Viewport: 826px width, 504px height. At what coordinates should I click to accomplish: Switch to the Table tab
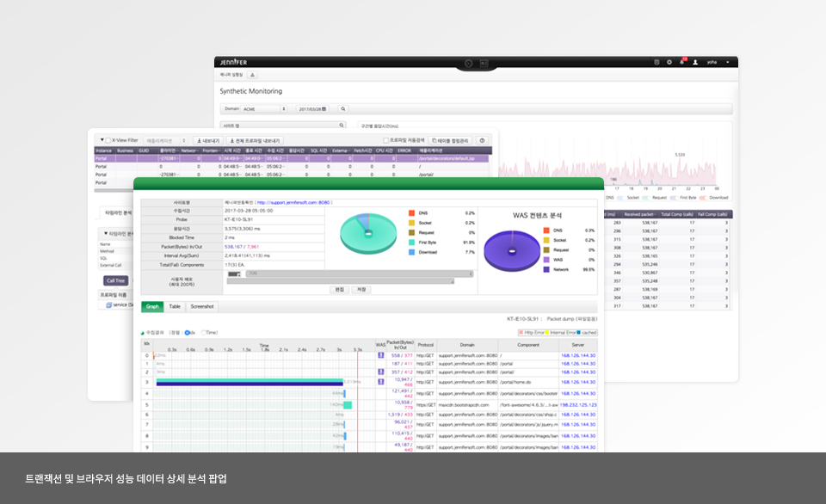(175, 306)
